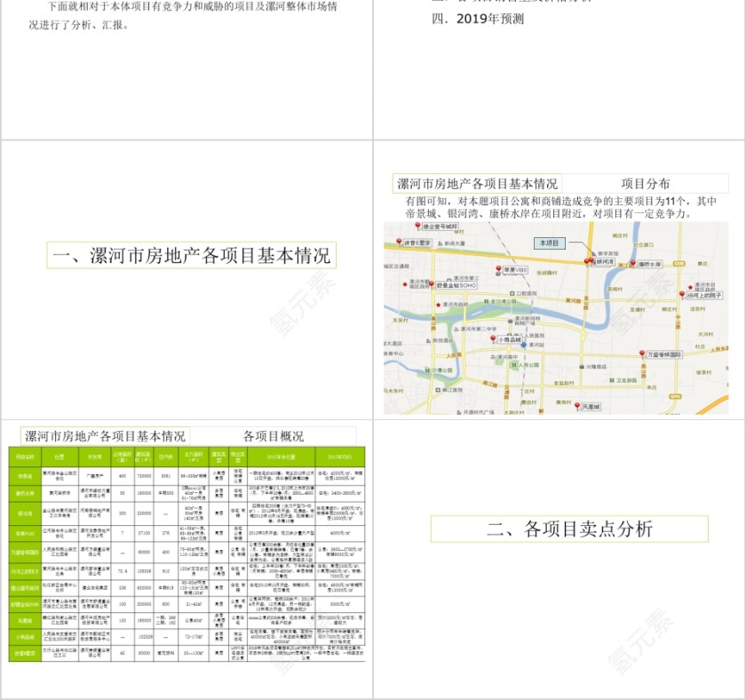Select the 银河湾 map pin marker
The image size is (746, 700).
tap(587, 260)
